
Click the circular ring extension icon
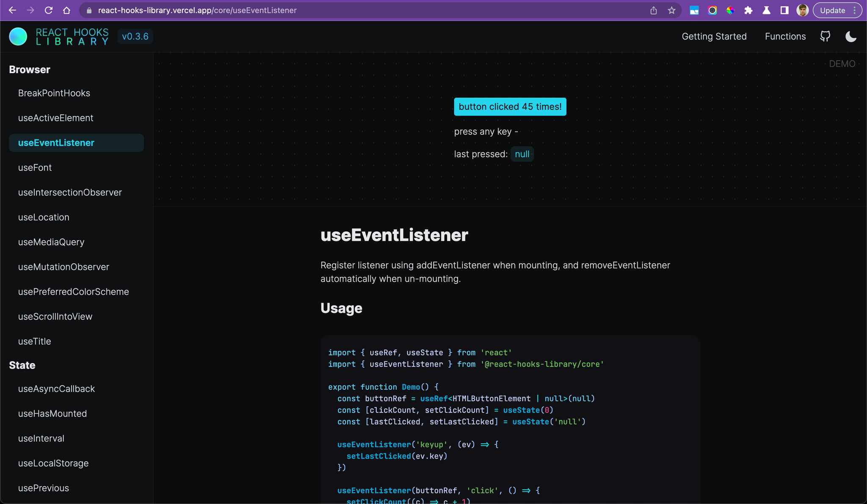712,10
